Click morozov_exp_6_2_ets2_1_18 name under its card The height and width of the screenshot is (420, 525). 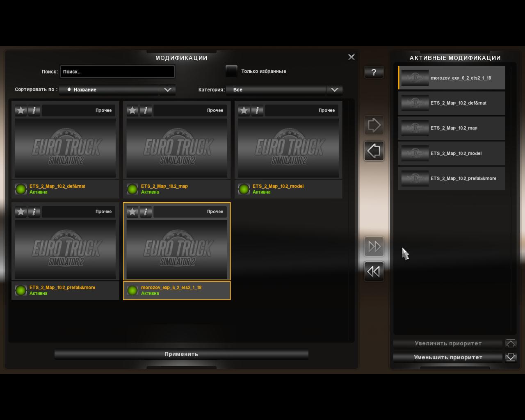(171, 288)
